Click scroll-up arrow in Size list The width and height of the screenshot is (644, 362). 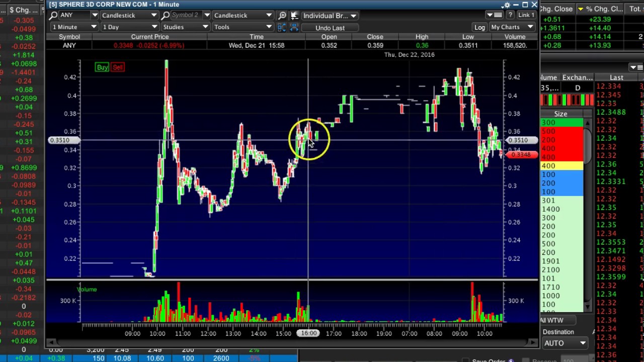587,123
